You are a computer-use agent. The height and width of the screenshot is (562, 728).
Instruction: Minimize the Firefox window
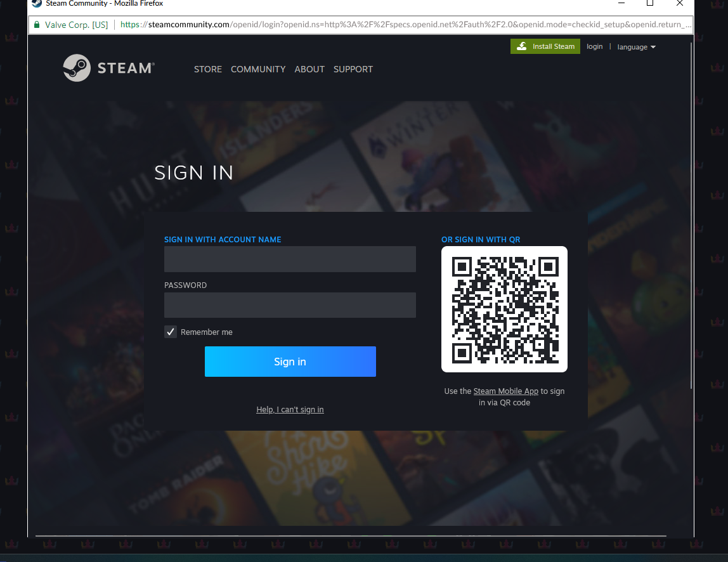[621, 3]
